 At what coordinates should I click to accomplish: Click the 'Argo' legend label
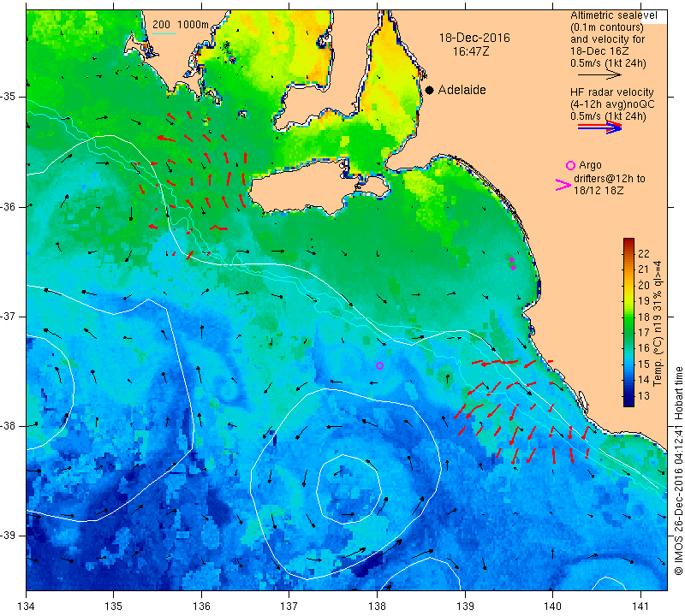590,165
